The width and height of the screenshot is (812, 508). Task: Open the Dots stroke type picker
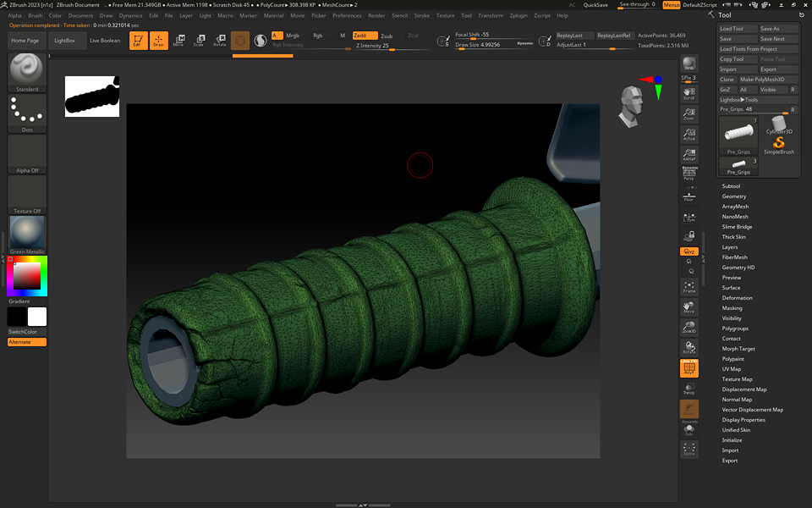coord(27,112)
